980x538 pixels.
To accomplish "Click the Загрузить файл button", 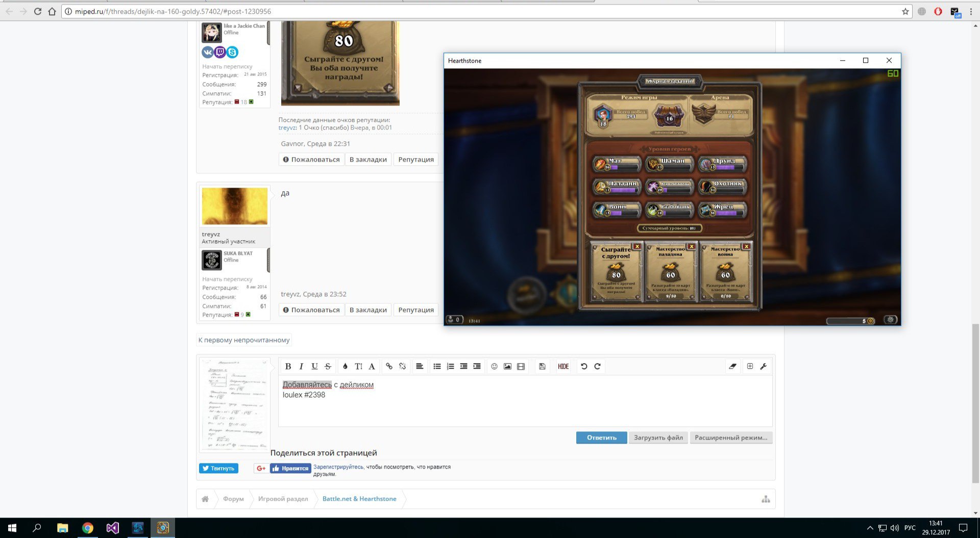I will (658, 438).
